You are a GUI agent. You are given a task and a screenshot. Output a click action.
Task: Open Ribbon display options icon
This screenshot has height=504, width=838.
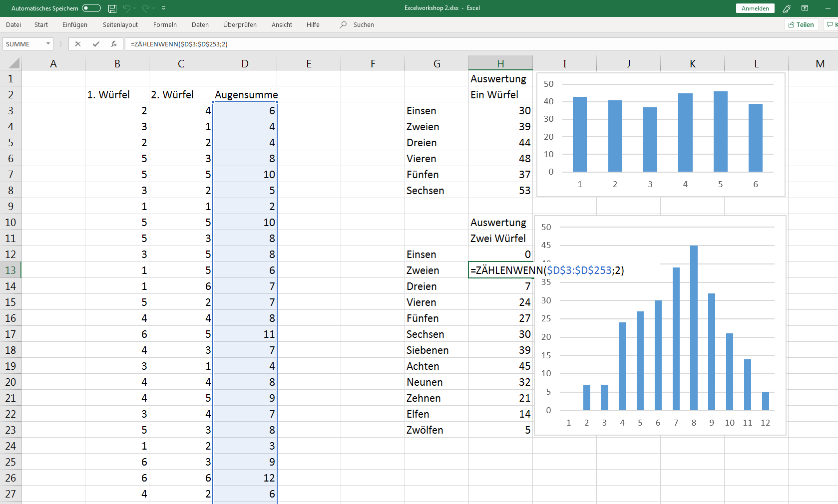pos(805,8)
